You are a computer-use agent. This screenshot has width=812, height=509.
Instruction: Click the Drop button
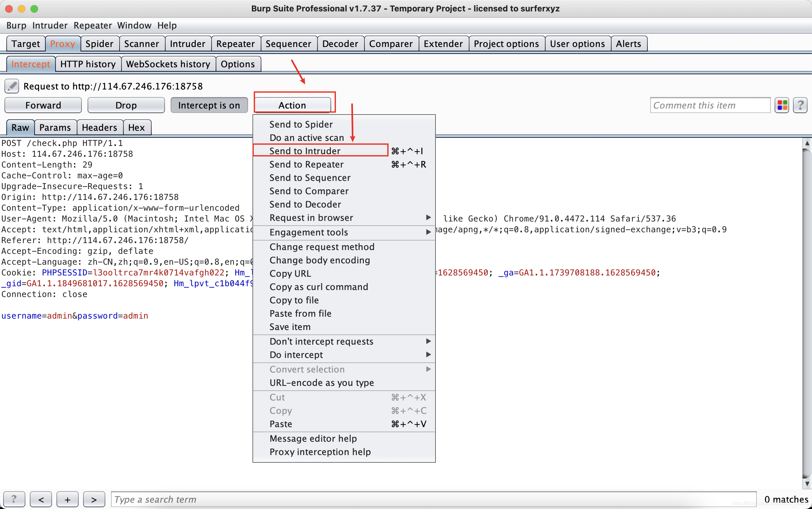point(126,105)
